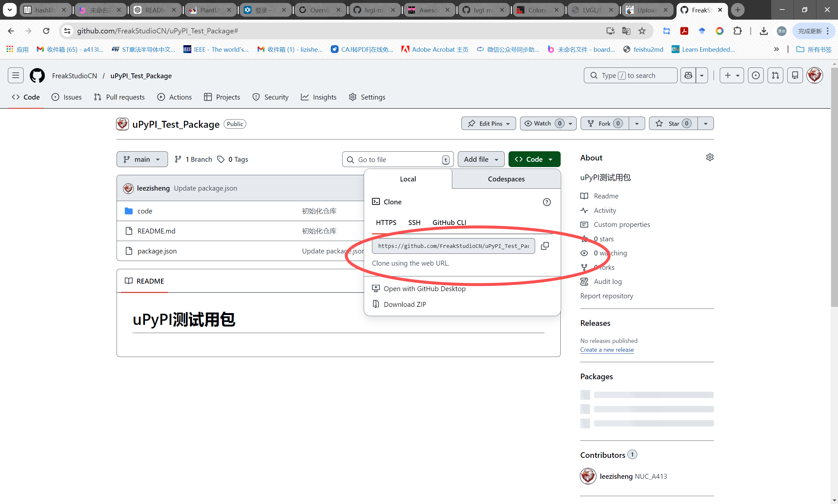Go back to the previous page

(11, 31)
